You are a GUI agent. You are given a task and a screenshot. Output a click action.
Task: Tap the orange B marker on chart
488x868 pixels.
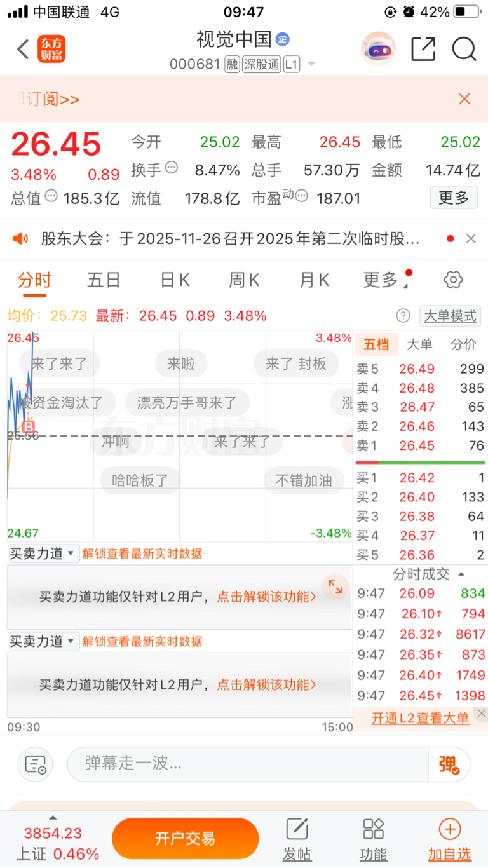tap(28, 426)
